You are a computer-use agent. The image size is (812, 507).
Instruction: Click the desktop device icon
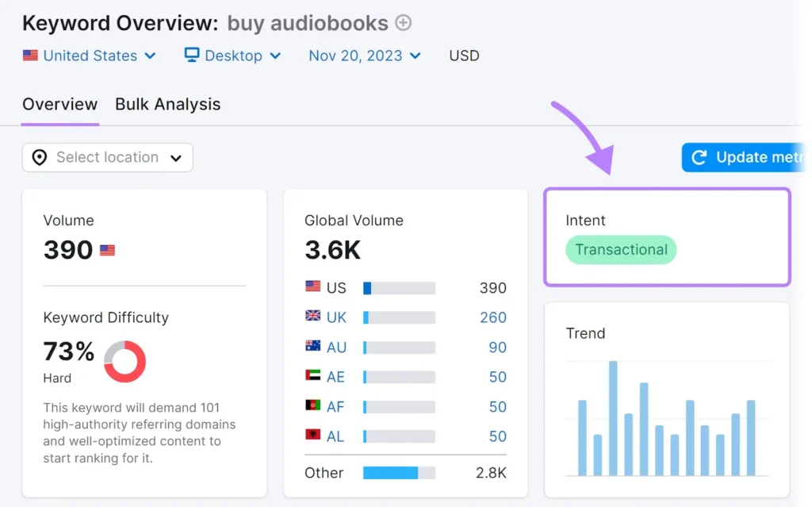point(191,56)
